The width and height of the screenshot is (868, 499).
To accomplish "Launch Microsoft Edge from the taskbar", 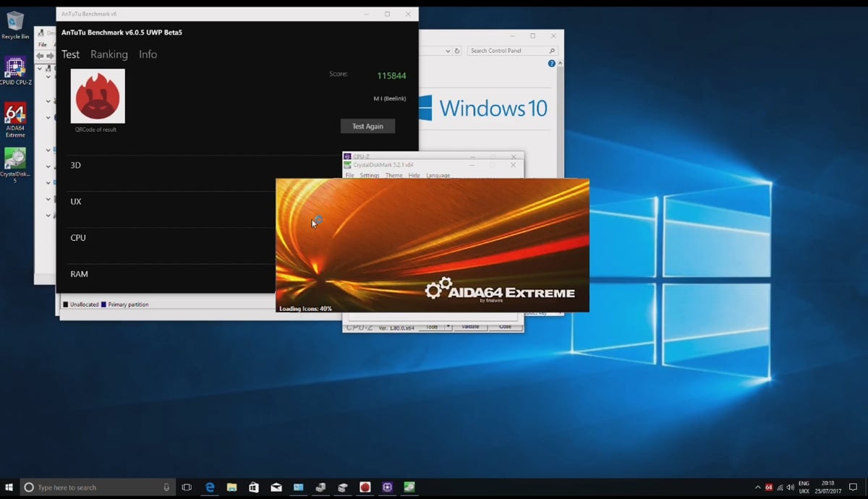I will coord(209,487).
